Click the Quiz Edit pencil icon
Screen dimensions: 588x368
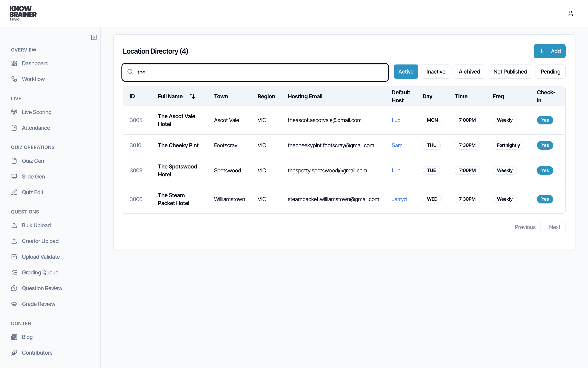click(14, 192)
